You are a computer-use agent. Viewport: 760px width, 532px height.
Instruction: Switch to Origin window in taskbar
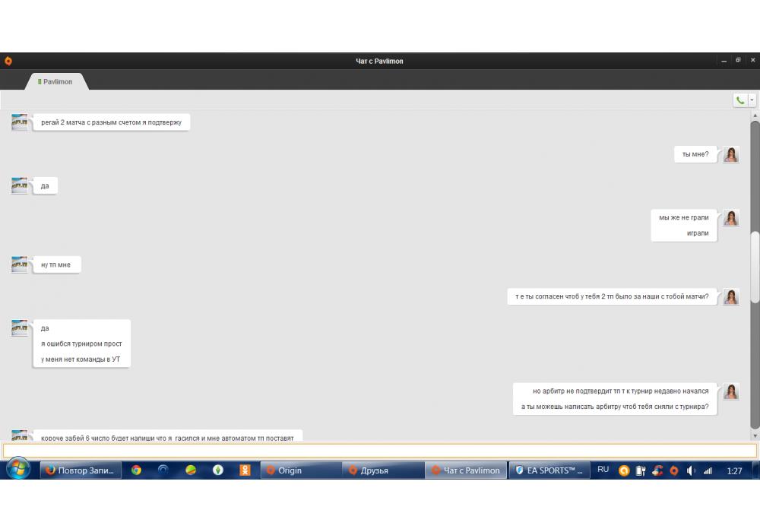pyautogui.click(x=301, y=470)
